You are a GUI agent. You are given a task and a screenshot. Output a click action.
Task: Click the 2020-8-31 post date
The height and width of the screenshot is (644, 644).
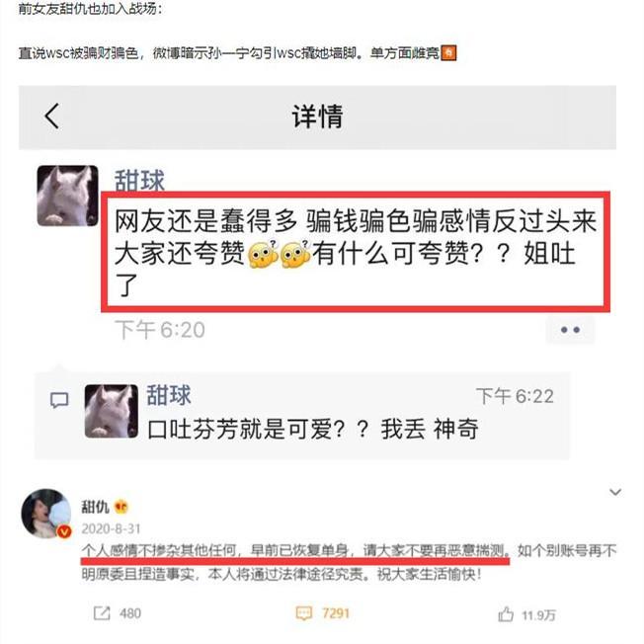(111, 528)
